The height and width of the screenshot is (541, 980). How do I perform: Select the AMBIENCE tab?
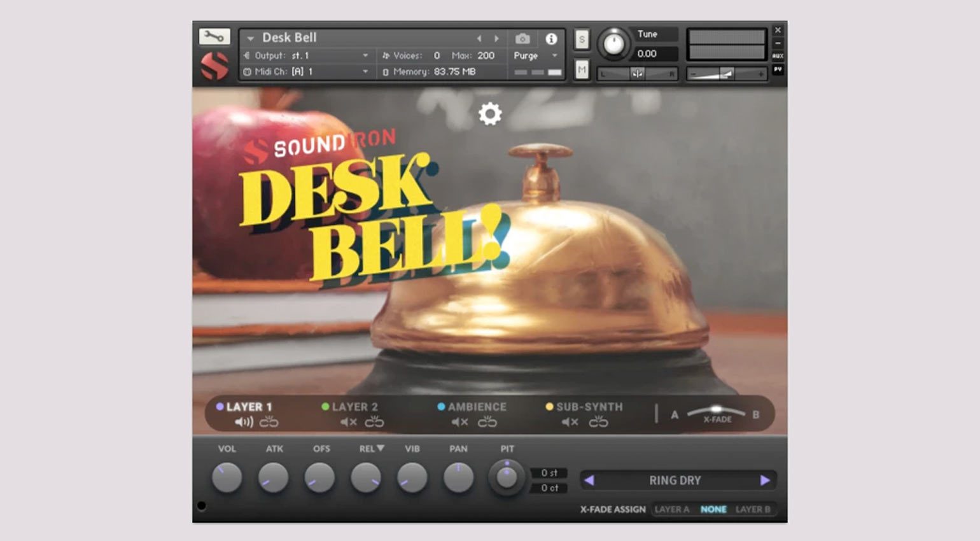[x=477, y=407]
